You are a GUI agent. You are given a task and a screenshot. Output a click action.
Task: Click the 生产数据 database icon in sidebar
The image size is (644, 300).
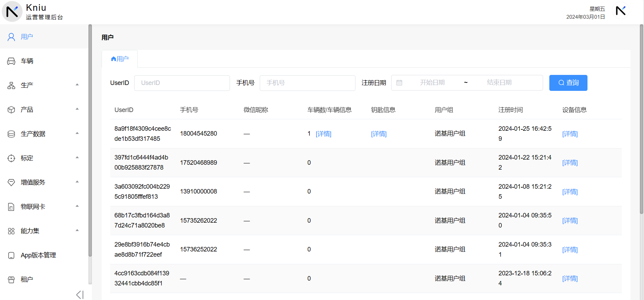coord(11,134)
